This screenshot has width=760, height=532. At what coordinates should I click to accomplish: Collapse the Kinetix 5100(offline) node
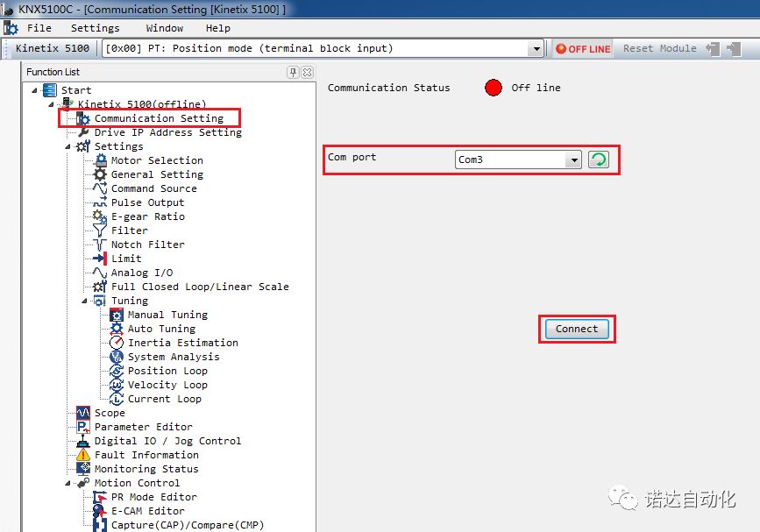[51, 104]
